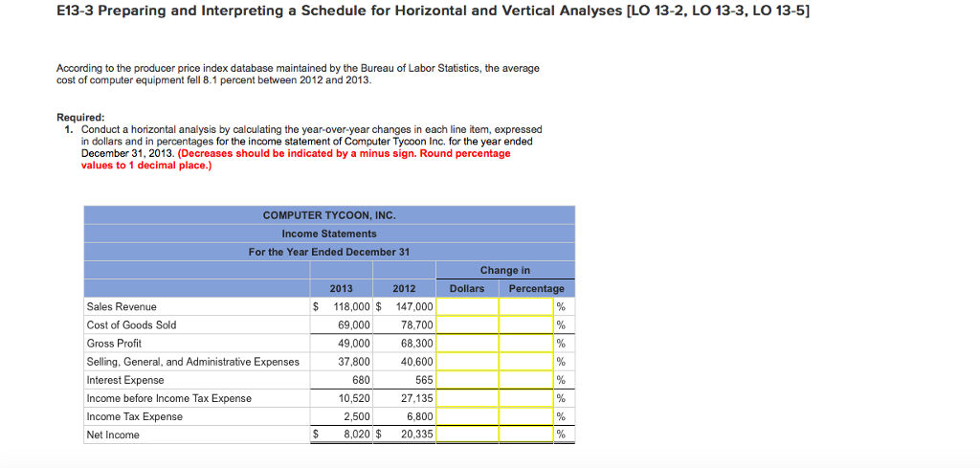Click the 2012 Income Tax Expense value 6,800

click(x=419, y=416)
